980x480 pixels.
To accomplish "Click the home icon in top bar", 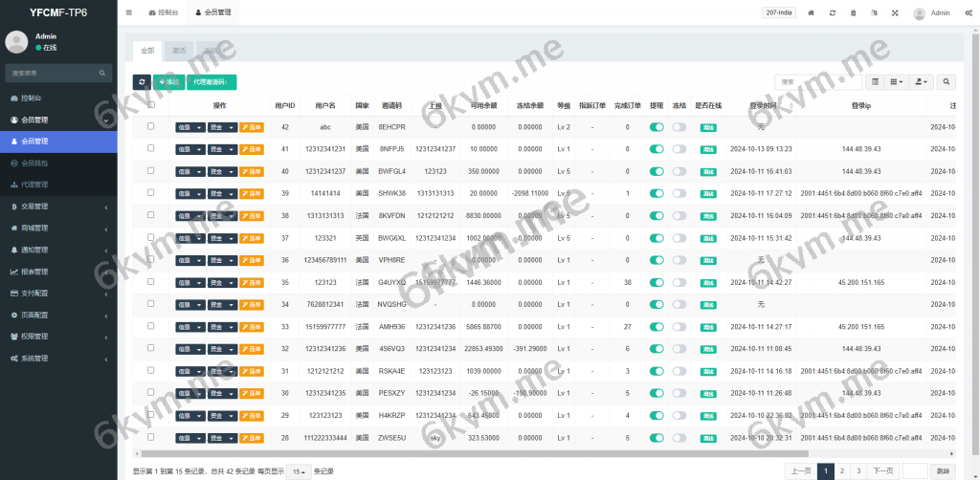I will coord(812,13).
